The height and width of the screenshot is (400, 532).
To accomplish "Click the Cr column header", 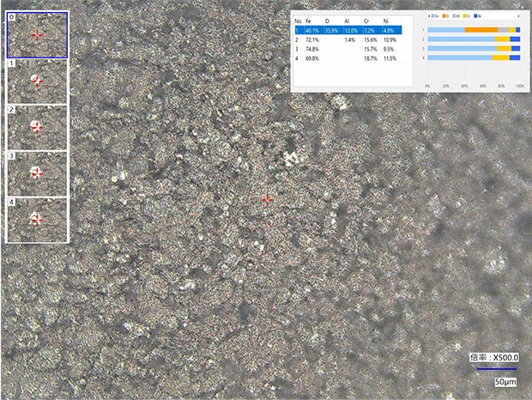I will 366,21.
